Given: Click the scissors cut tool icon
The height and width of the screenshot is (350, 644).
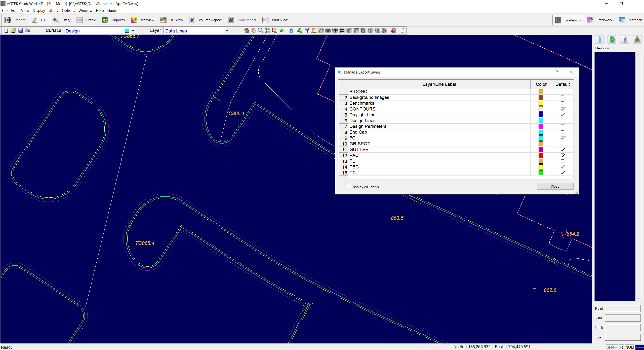Looking at the screenshot, I should [349, 31].
